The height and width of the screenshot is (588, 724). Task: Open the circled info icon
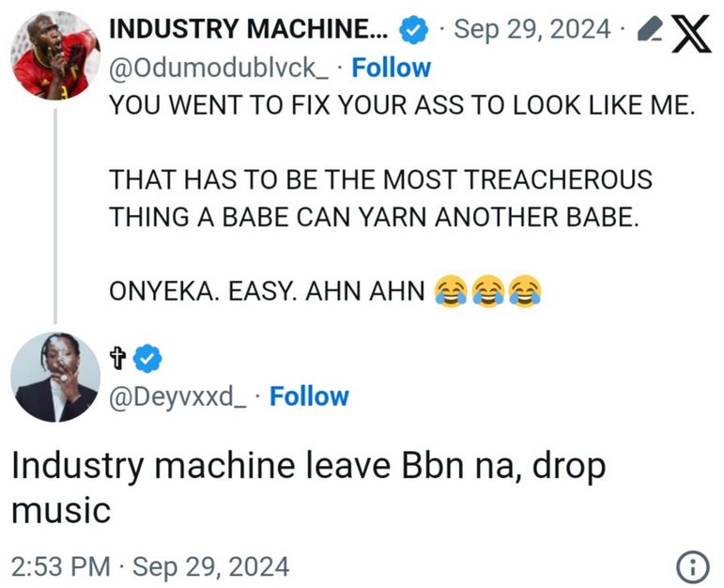[x=693, y=567]
